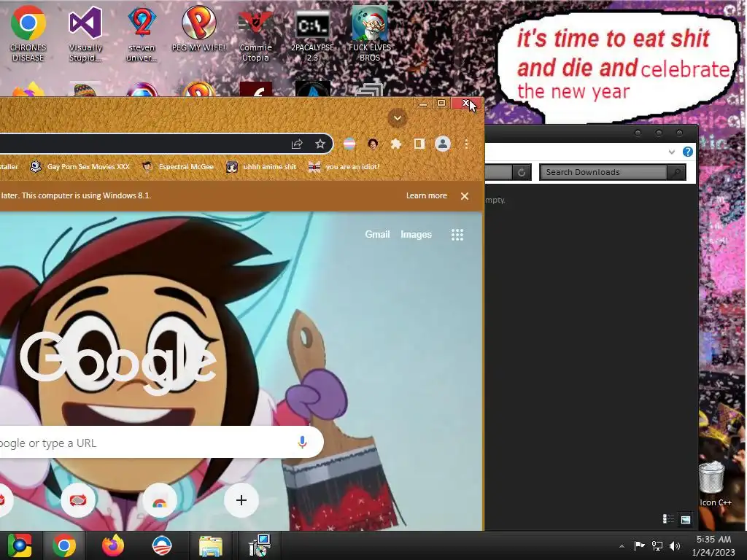Open the PEG MY WIFE! desktop shortcut
The width and height of the screenshot is (747, 560).
[x=198, y=28]
